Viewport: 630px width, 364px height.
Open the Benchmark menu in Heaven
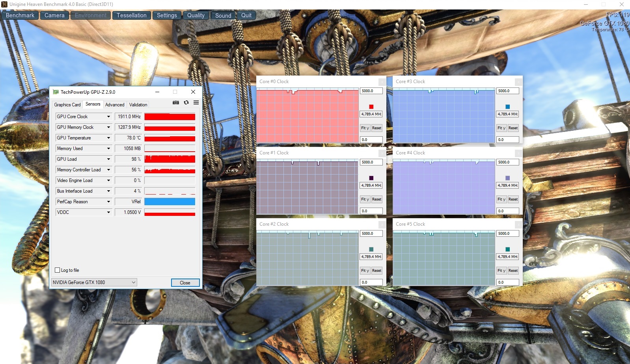(20, 15)
